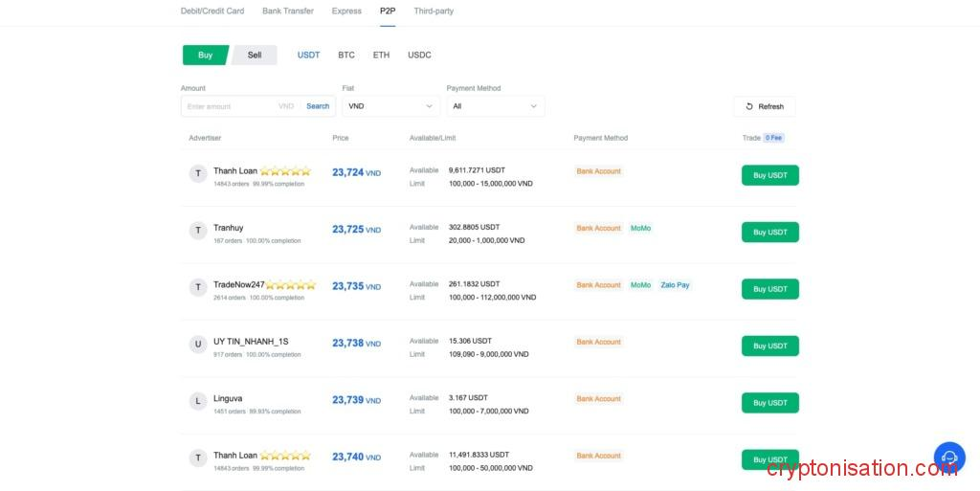Click the UY TIN_NHANH_1S avatar icon

(198, 345)
